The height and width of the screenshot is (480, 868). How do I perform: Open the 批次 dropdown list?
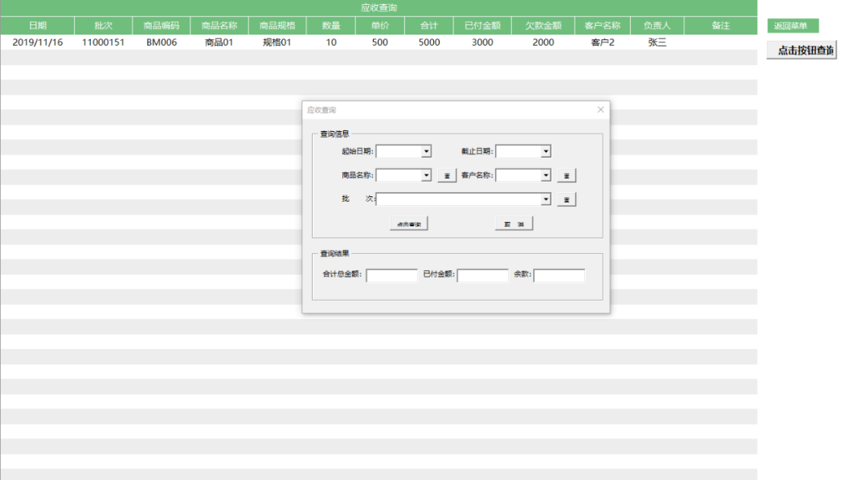pos(546,199)
